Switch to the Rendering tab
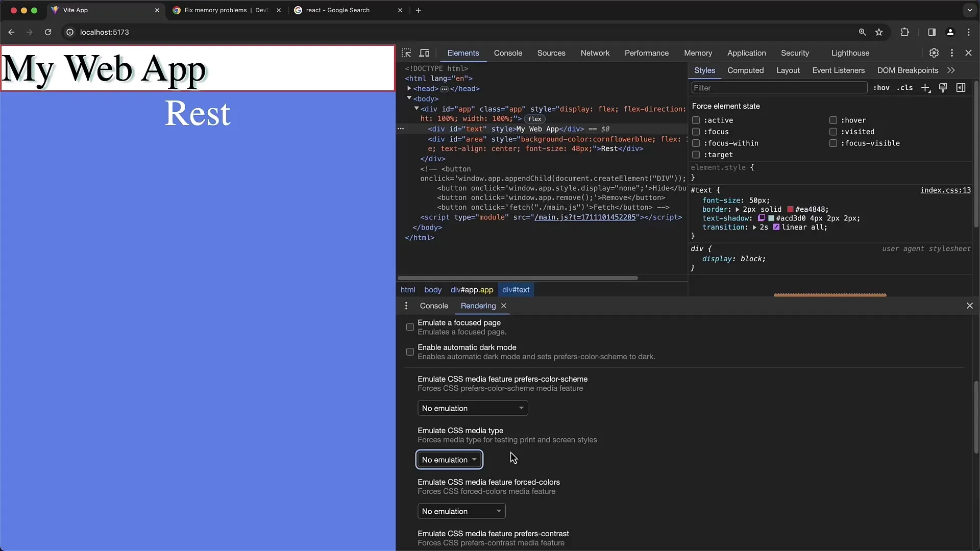 pyautogui.click(x=479, y=306)
